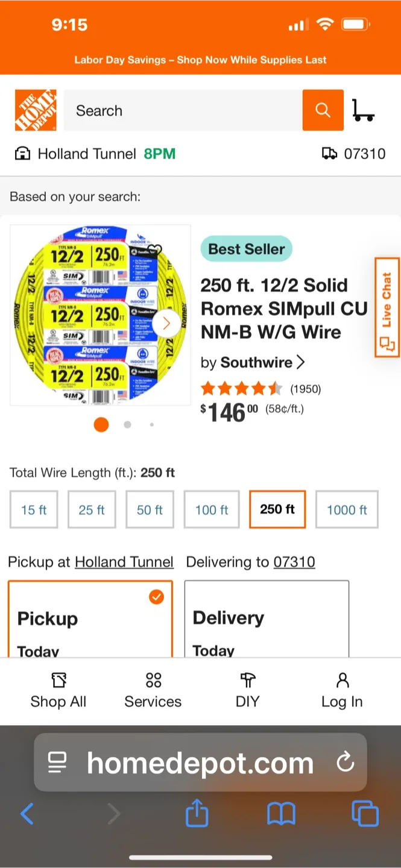Select the Pickup Today fulfillment option
Viewport: 401px width, 868px height.
tap(90, 619)
